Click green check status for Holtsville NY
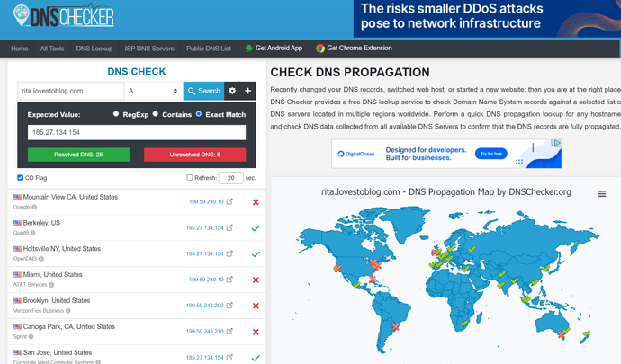621x364 pixels. [x=256, y=254]
